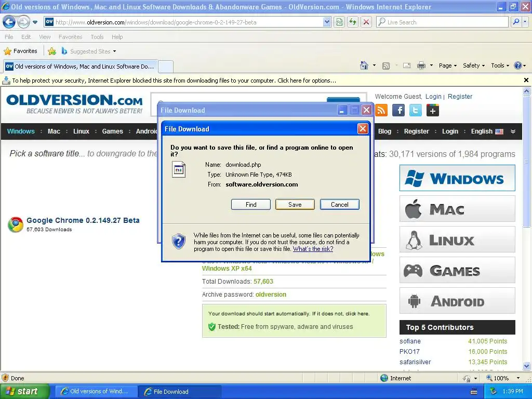The height and width of the screenshot is (399, 532).
Task: Click inside the Live Search box
Action: coord(443,22)
